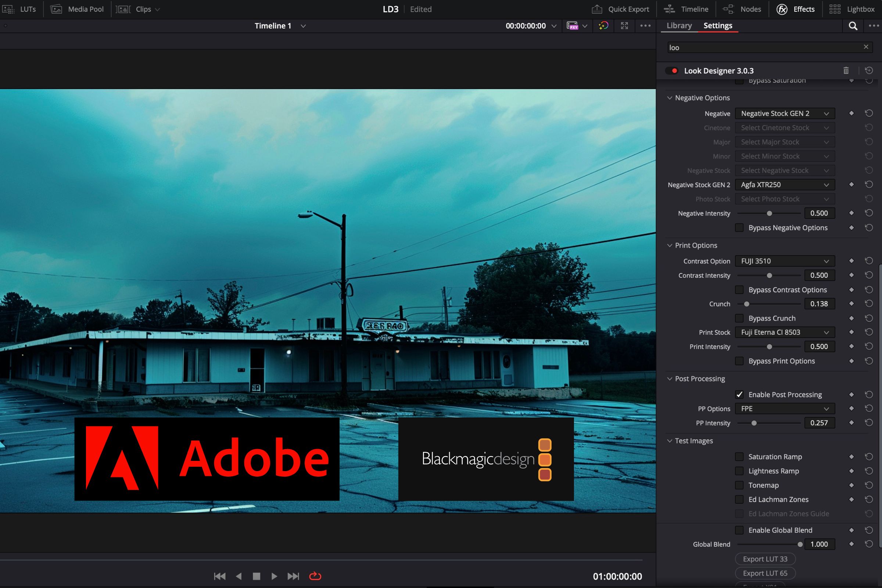
Task: Switch to the Library tab
Action: (x=679, y=25)
